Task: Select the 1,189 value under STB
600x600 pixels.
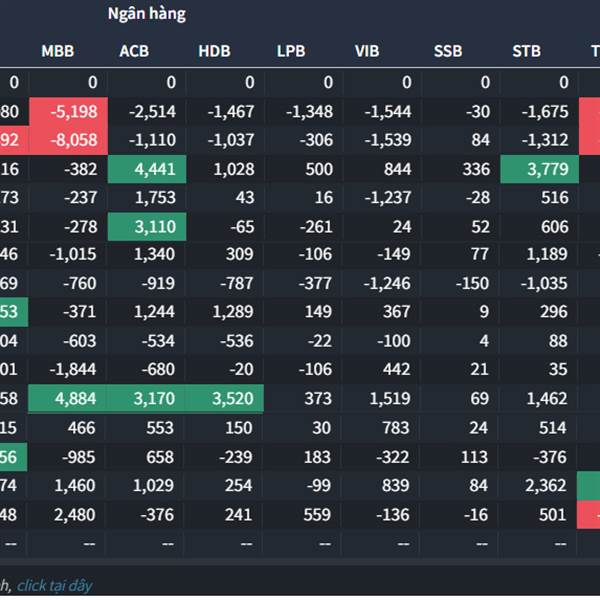Action: tap(547, 254)
